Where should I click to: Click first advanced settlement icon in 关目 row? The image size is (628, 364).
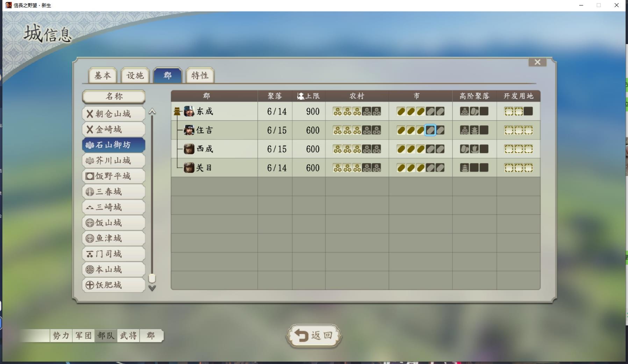point(464,168)
